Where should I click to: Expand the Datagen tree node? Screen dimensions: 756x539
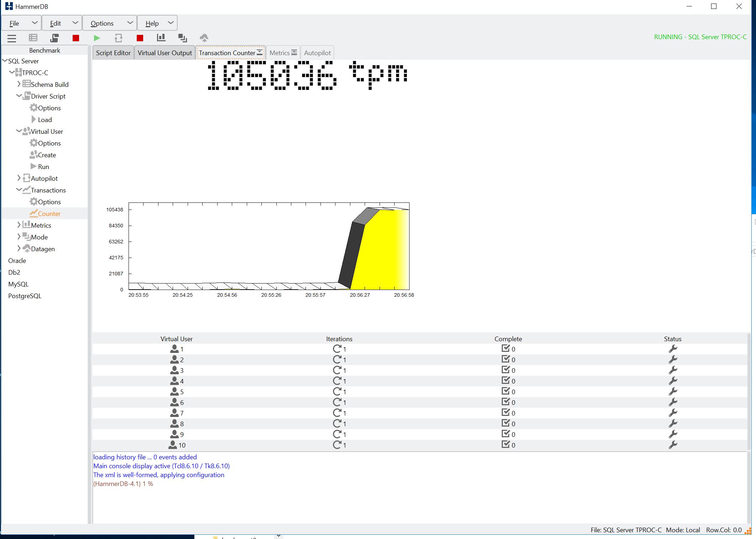pos(19,248)
